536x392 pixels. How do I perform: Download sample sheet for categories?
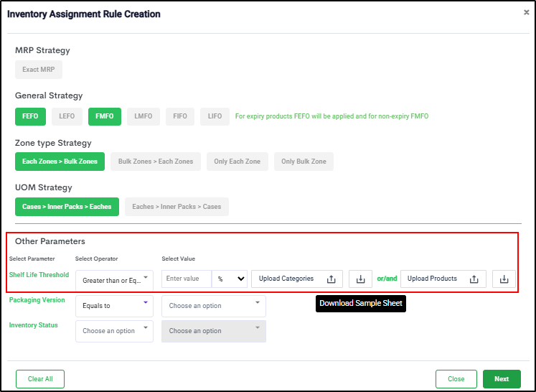[x=360, y=279]
